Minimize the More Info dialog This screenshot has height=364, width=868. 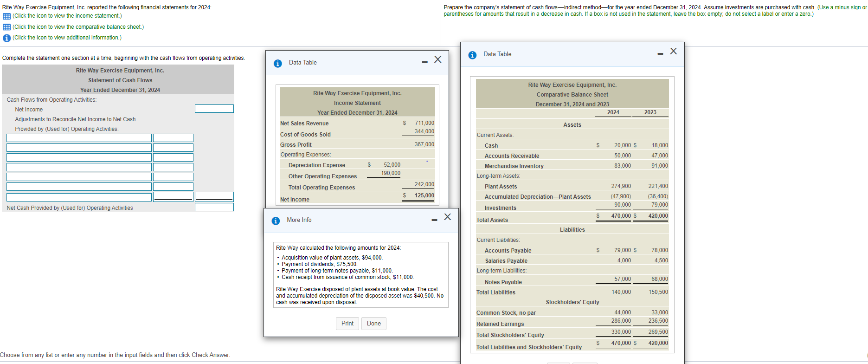point(434,220)
